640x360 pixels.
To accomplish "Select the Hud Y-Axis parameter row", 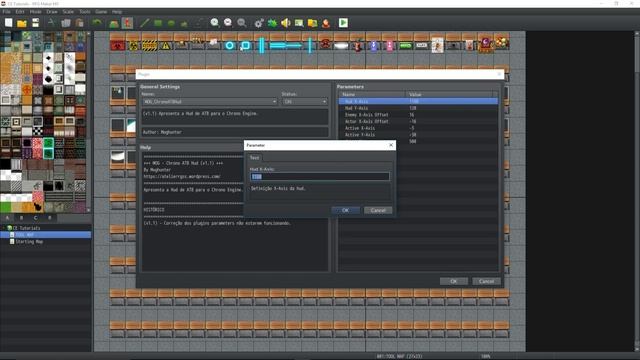I will pyautogui.click(x=418, y=108).
